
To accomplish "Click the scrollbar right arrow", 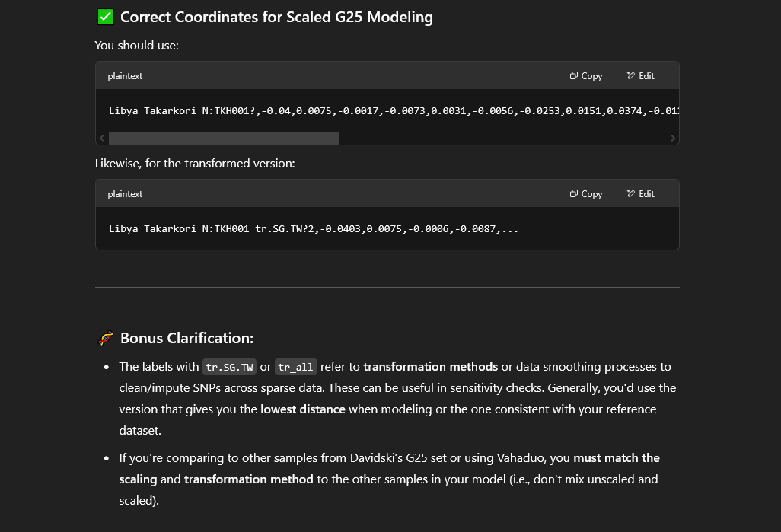I will (x=672, y=138).
